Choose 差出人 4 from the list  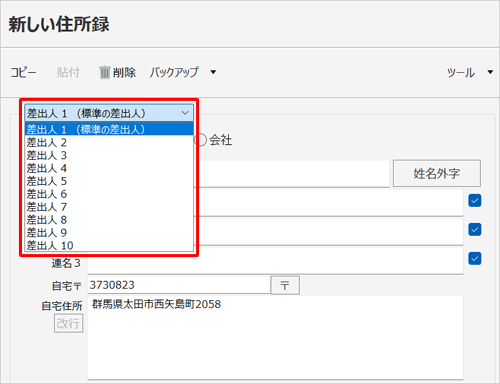click(109, 168)
